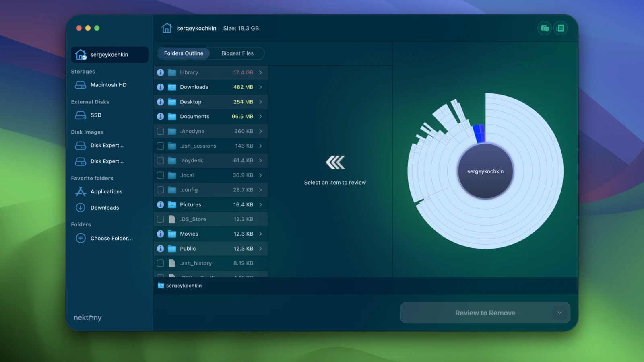This screenshot has height=362, width=644.
Task: Click the info icon next to Library
Action: click(x=160, y=72)
